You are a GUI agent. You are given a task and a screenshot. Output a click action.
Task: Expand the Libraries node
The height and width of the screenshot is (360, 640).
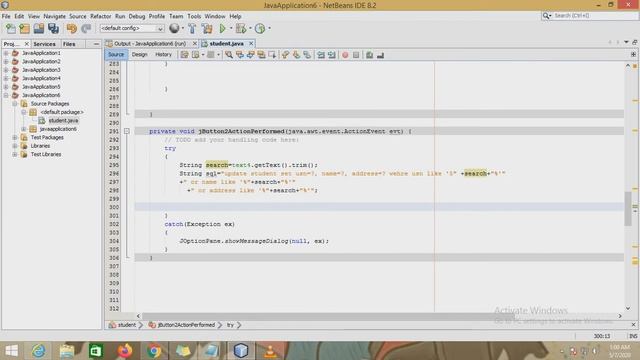point(15,146)
